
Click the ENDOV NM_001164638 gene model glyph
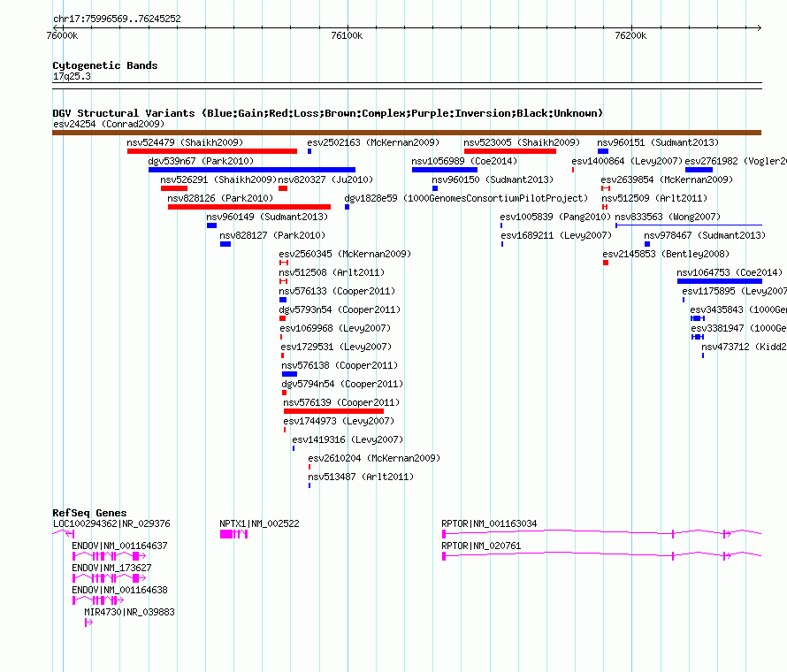(98, 600)
